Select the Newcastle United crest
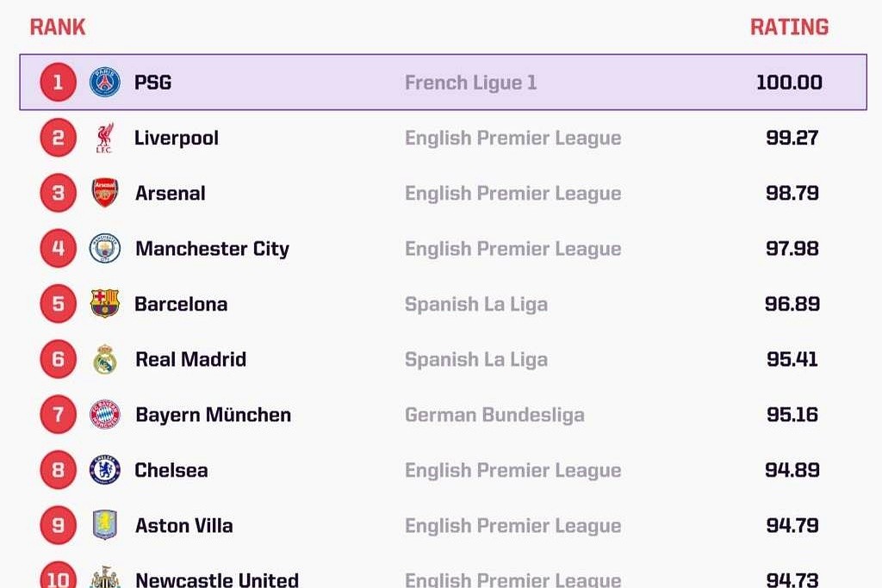882x588 pixels. 105,578
